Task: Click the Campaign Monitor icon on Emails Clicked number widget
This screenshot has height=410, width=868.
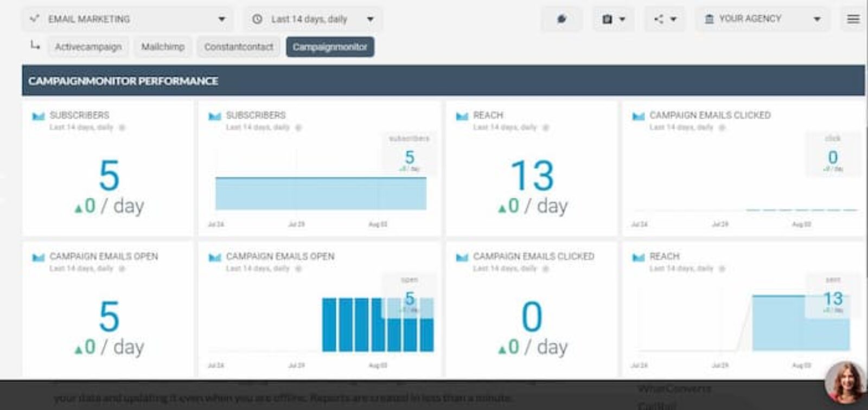Action: tap(462, 257)
